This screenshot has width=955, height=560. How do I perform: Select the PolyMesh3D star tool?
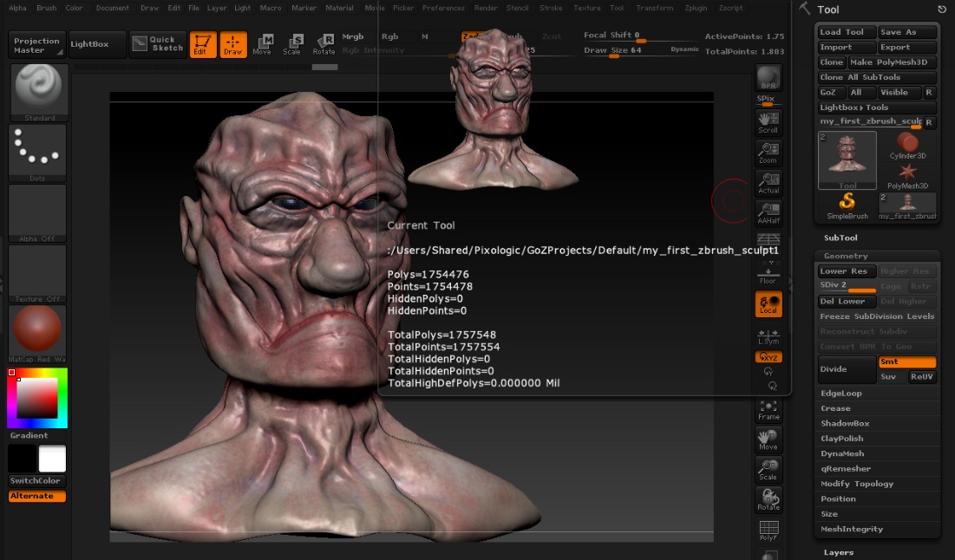[x=907, y=177]
